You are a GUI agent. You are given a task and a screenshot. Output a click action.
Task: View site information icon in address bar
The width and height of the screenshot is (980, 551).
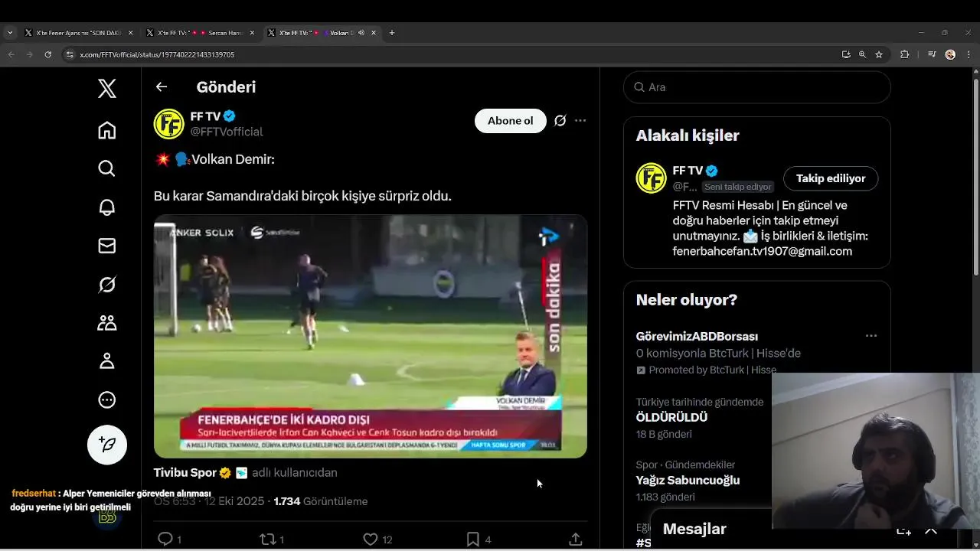(x=70, y=54)
